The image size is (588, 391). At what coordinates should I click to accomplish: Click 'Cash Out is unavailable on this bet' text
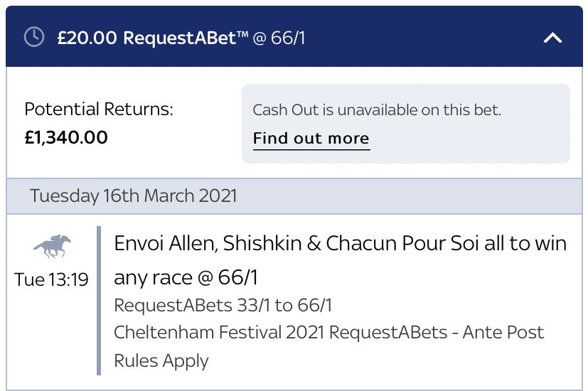(x=377, y=110)
